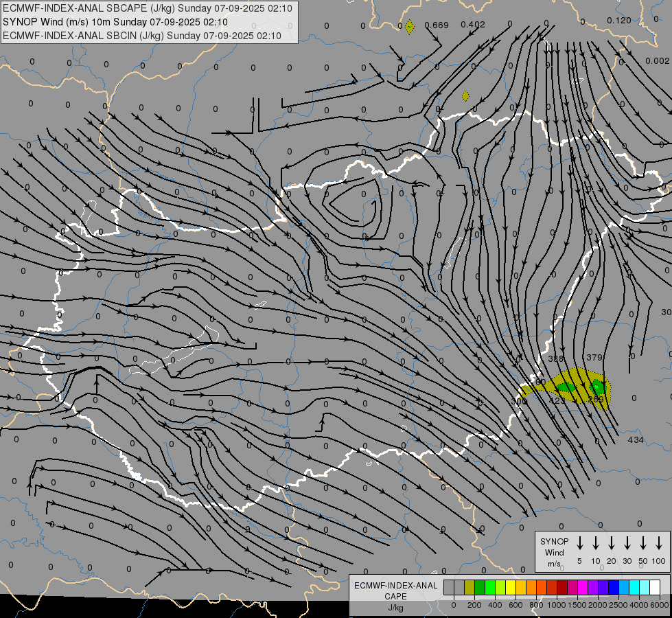The image size is (672, 618).
Task: Click the 5 m/s wind arrow in legend
Action: point(579,543)
